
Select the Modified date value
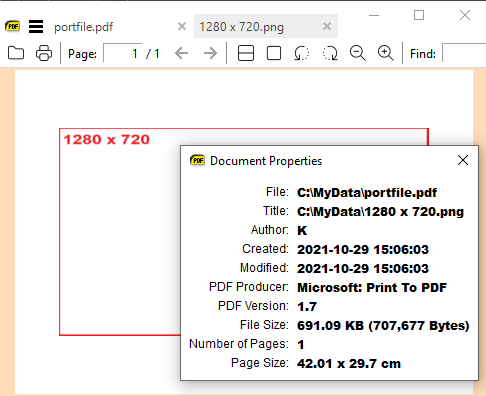(x=363, y=269)
